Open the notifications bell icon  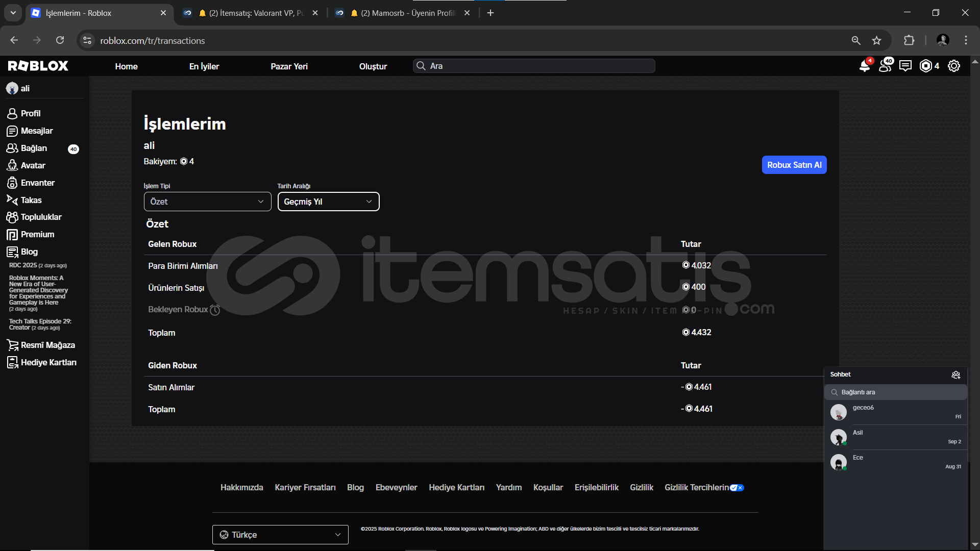click(x=865, y=66)
